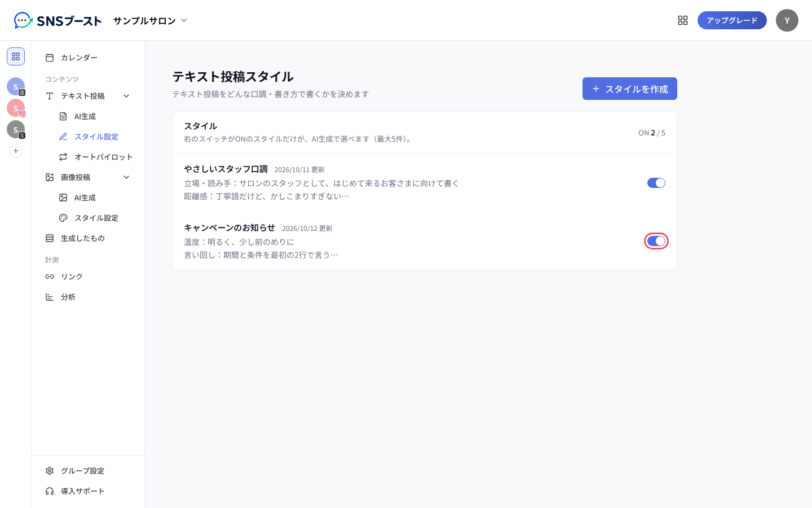
Task: Select the Threads account avatar in rail
Action: pyautogui.click(x=16, y=86)
